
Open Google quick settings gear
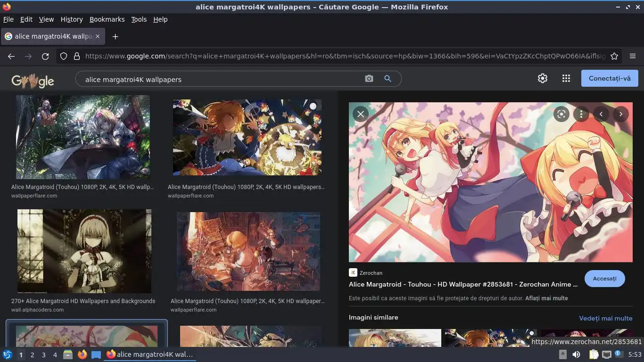pyautogui.click(x=543, y=79)
